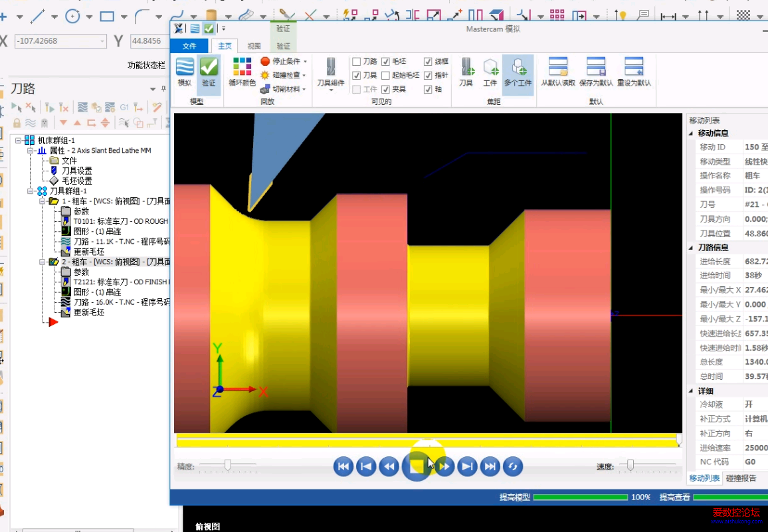Switch to the 视图 view ribbon tab
Viewport: 768px width, 532px height.
[x=254, y=46]
